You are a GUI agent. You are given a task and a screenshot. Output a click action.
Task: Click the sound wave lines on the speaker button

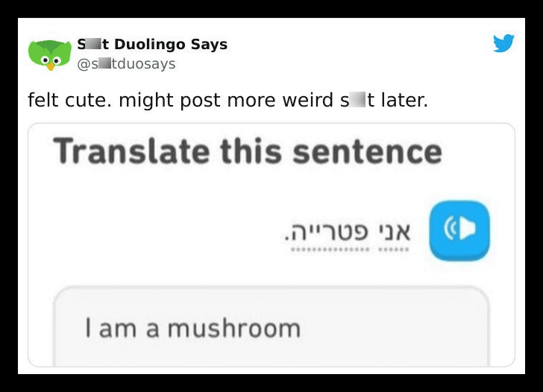click(x=451, y=228)
